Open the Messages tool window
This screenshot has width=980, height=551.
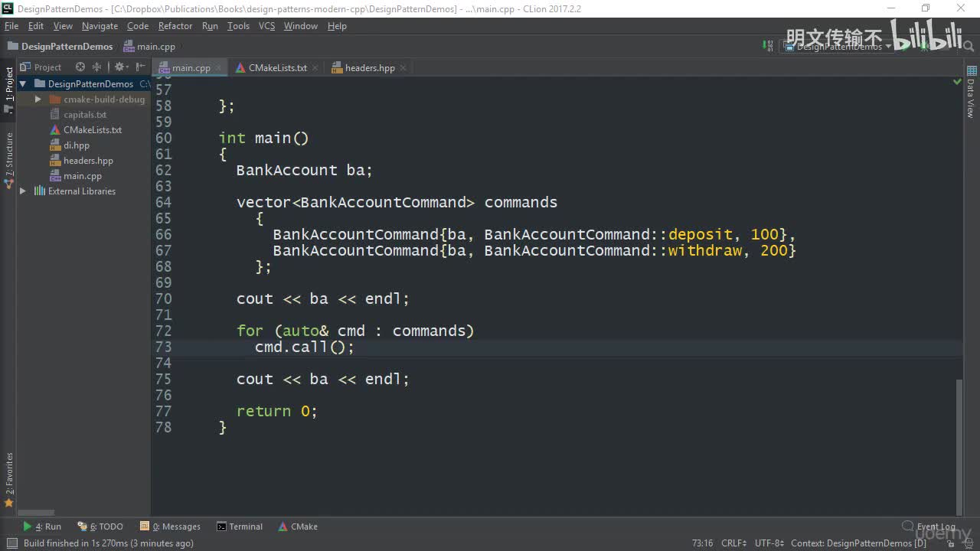(171, 527)
